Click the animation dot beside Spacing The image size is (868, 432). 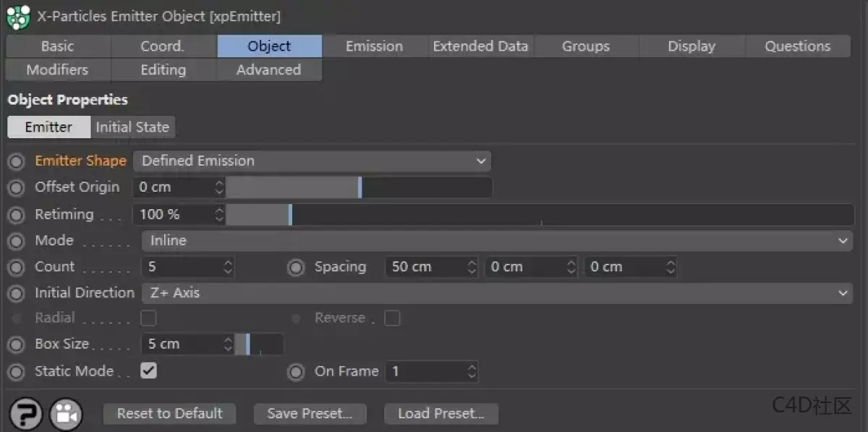[x=296, y=267]
